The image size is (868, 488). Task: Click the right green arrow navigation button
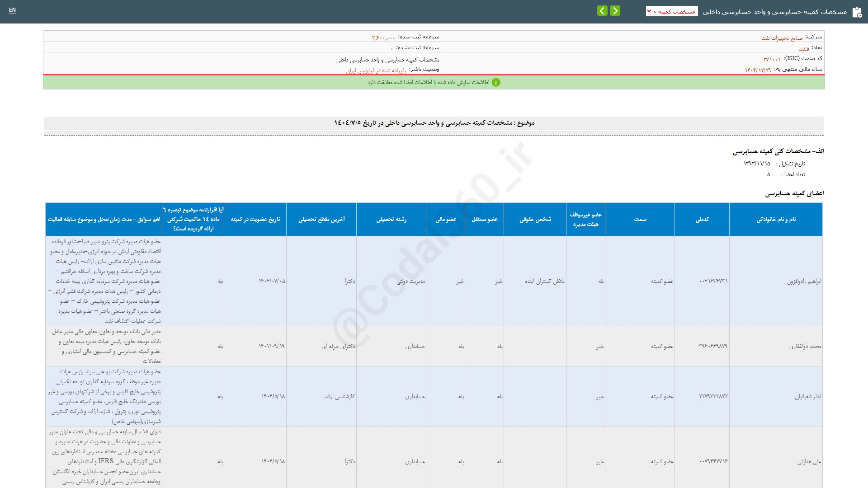coord(615,11)
